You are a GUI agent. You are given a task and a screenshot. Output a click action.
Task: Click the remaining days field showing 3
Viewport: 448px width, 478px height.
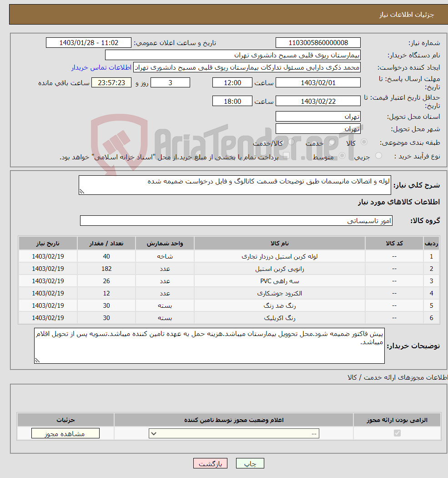tap(170, 82)
